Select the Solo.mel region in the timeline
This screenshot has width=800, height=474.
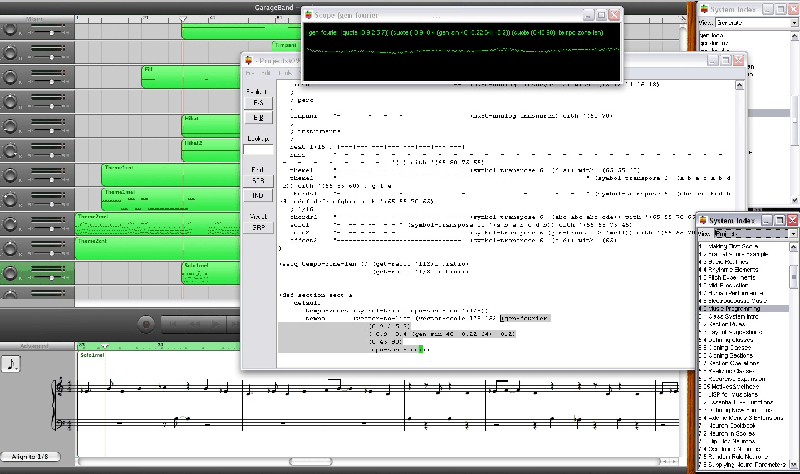(211, 273)
